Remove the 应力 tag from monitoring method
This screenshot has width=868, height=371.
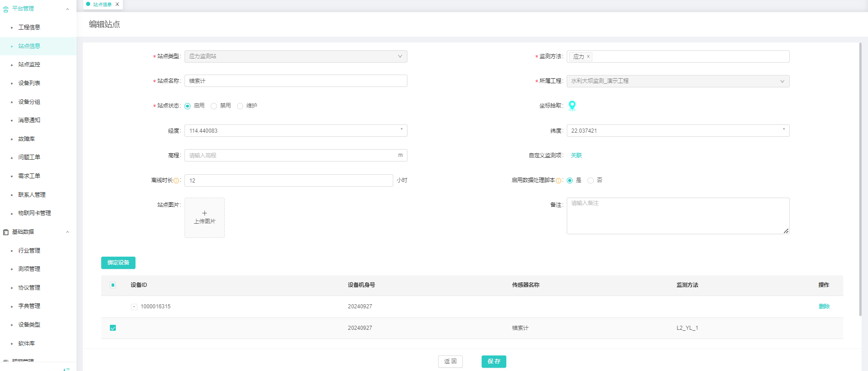(588, 57)
